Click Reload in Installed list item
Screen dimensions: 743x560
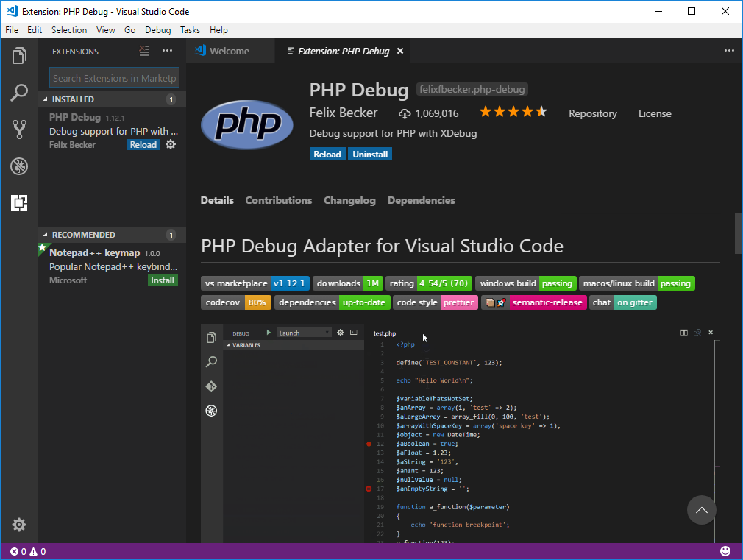(143, 145)
